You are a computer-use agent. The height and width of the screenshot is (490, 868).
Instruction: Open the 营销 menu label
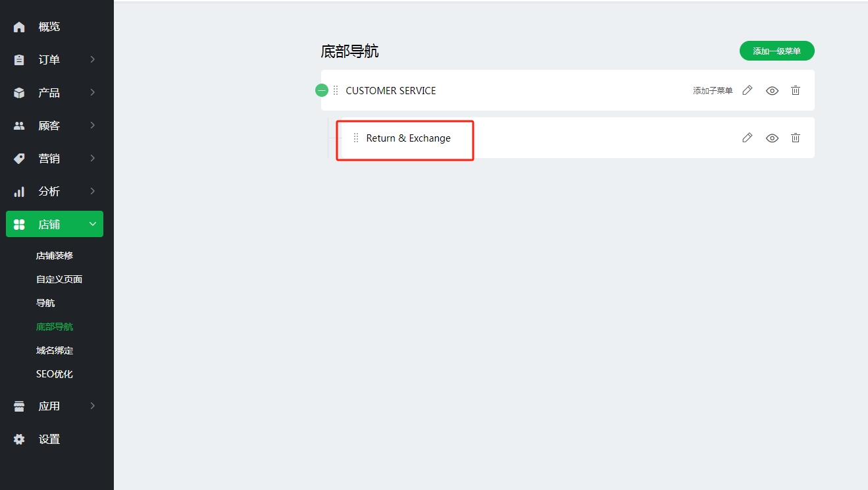point(49,159)
